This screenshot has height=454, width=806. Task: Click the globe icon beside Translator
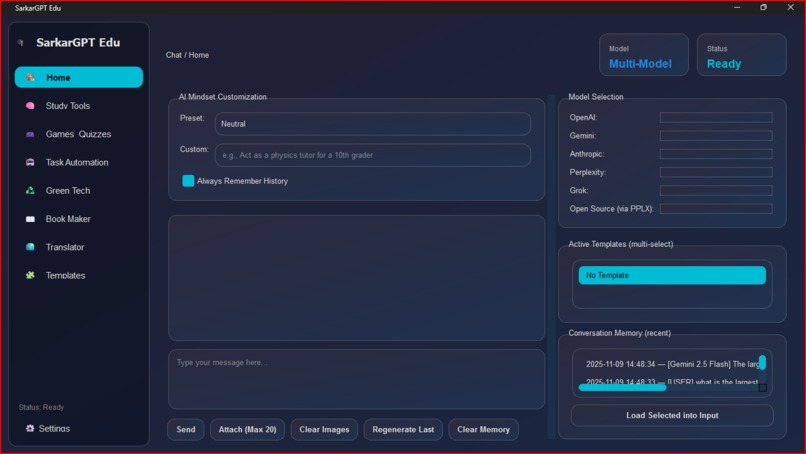(30, 247)
